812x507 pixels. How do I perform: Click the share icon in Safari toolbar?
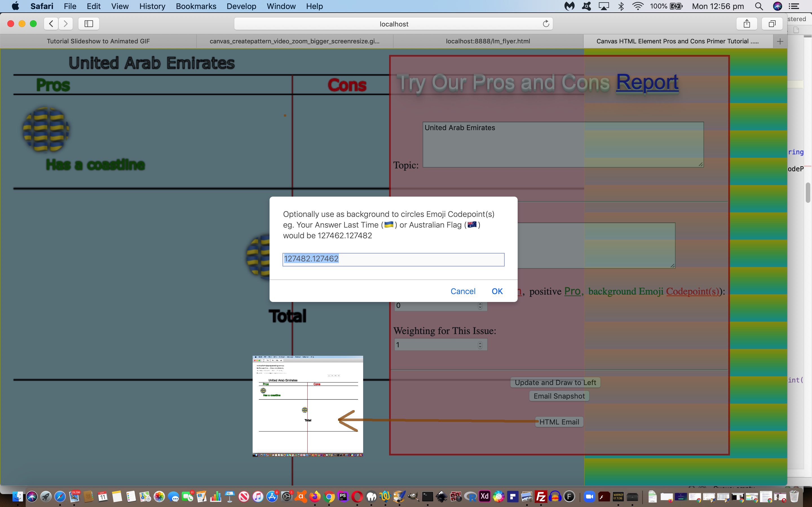coord(748,23)
